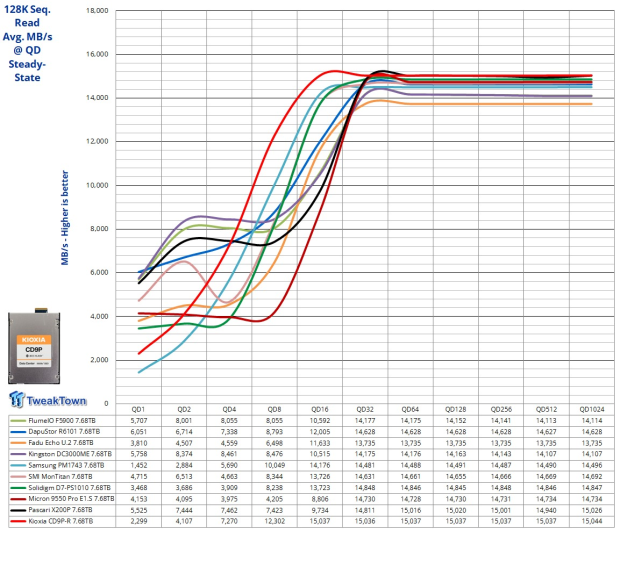The image size is (620, 568).
Task: Click the MB/s Higher is better axis title
Action: tap(65, 218)
